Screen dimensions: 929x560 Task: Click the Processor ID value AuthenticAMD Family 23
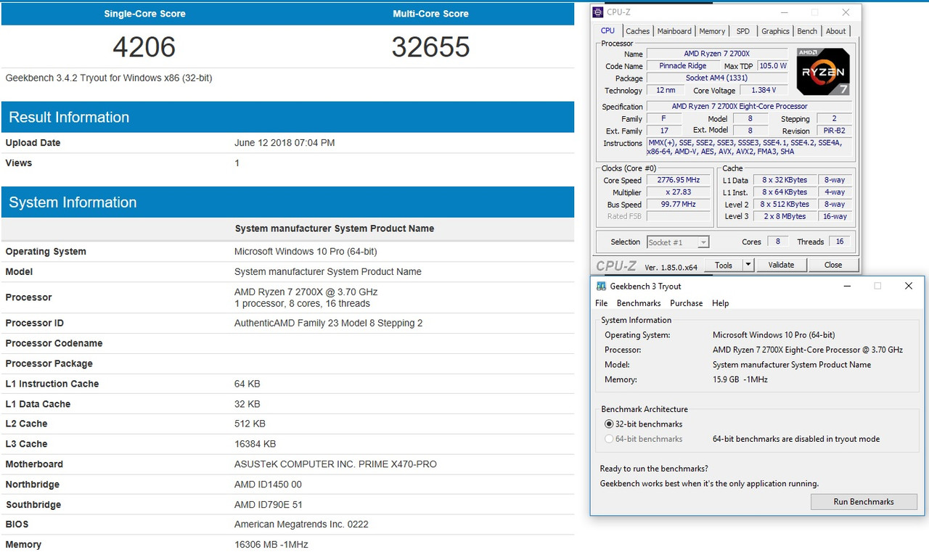point(328,323)
